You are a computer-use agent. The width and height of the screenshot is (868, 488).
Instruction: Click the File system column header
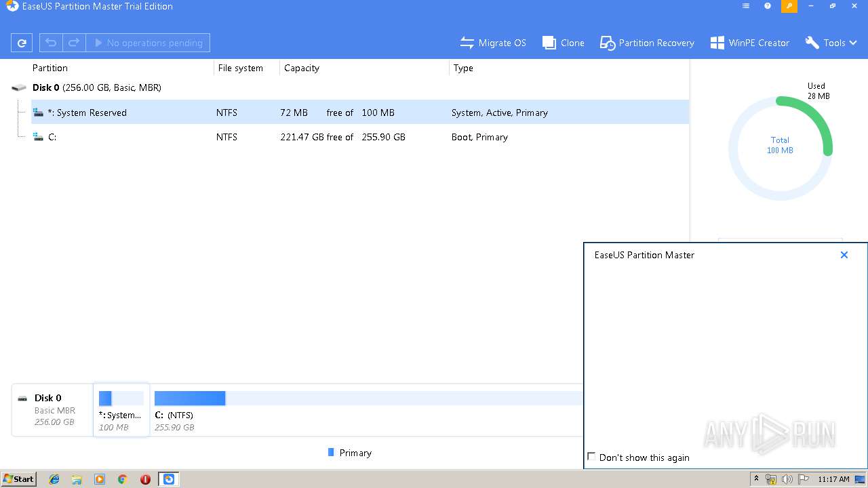(241, 68)
